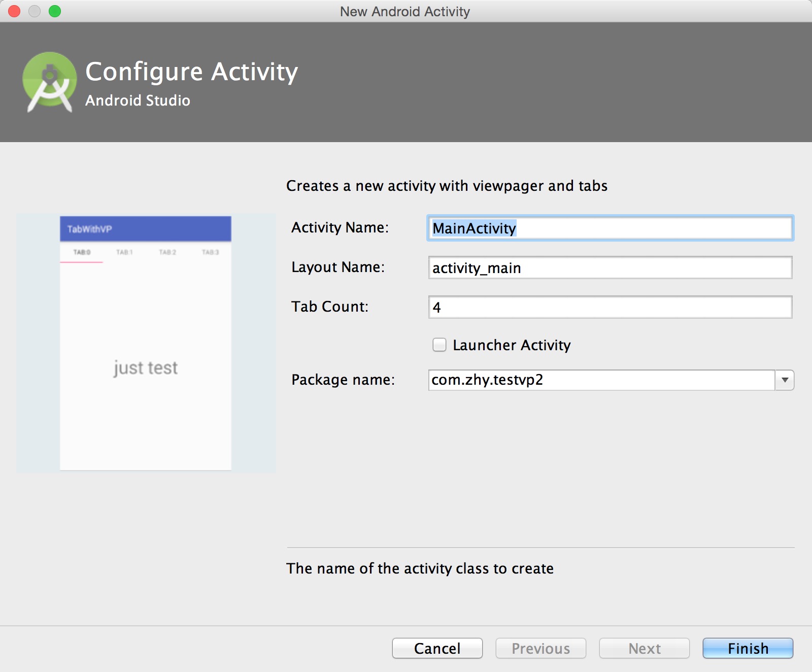This screenshot has height=672, width=812.
Task: Click the Cancel button
Action: 437,648
